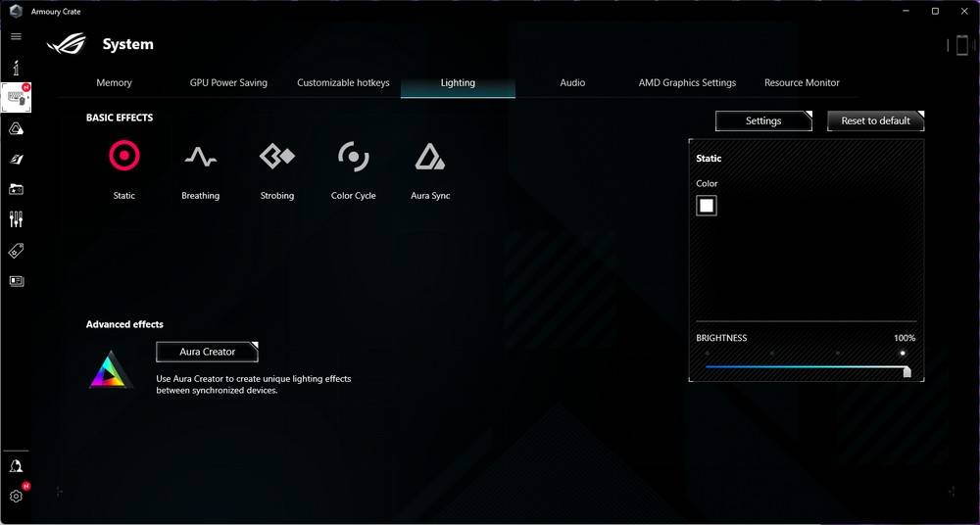Open Aura Sync triangle icon in sidebar
The image size is (980, 525).
[x=17, y=128]
